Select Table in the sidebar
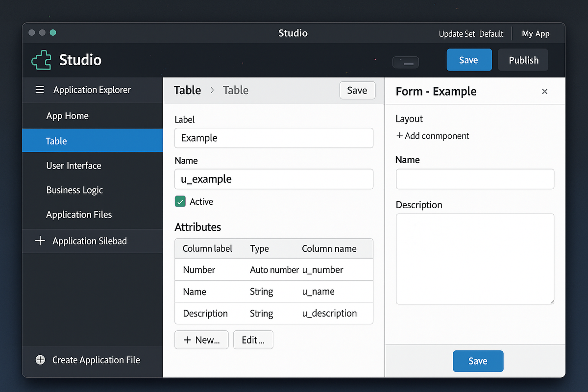 [93, 141]
